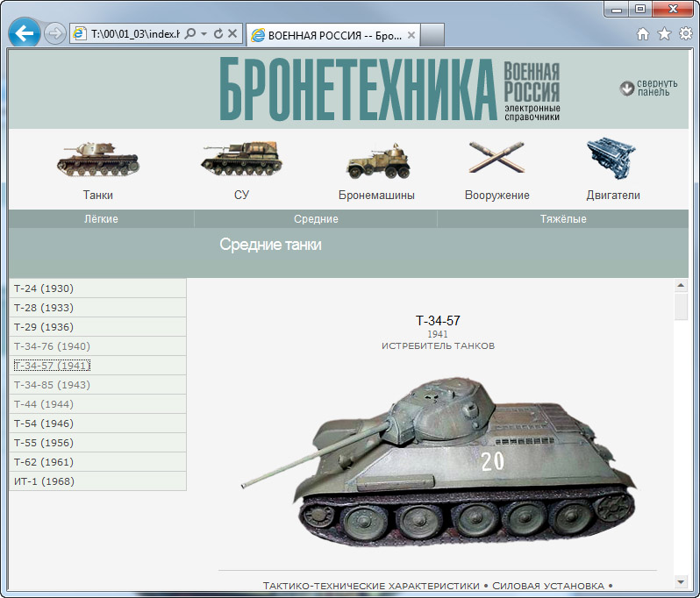The image size is (700, 598).
Task: Open the Двигатели text label
Action: 613,196
